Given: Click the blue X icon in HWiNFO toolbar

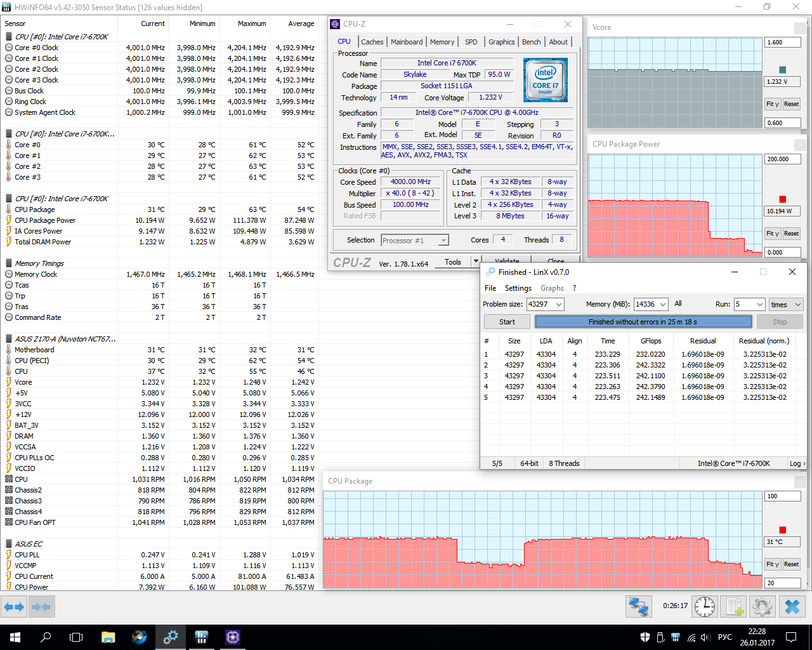Looking at the screenshot, I should pos(792,607).
